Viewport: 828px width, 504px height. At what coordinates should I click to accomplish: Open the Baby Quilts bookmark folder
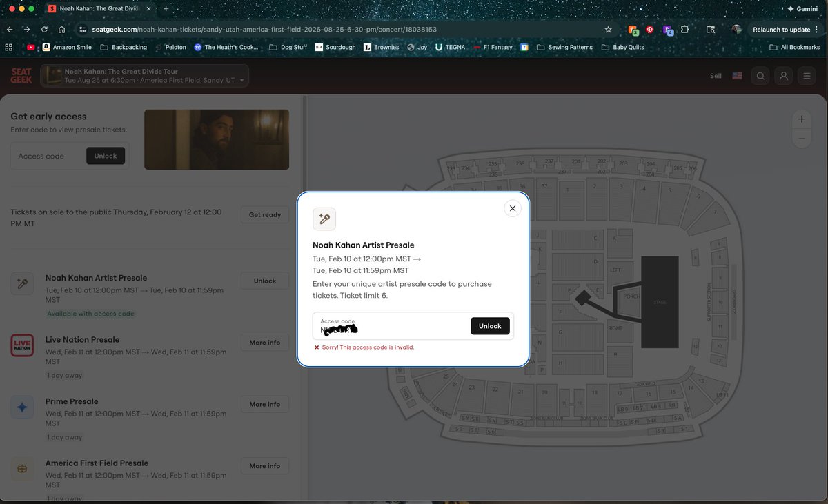pos(623,47)
